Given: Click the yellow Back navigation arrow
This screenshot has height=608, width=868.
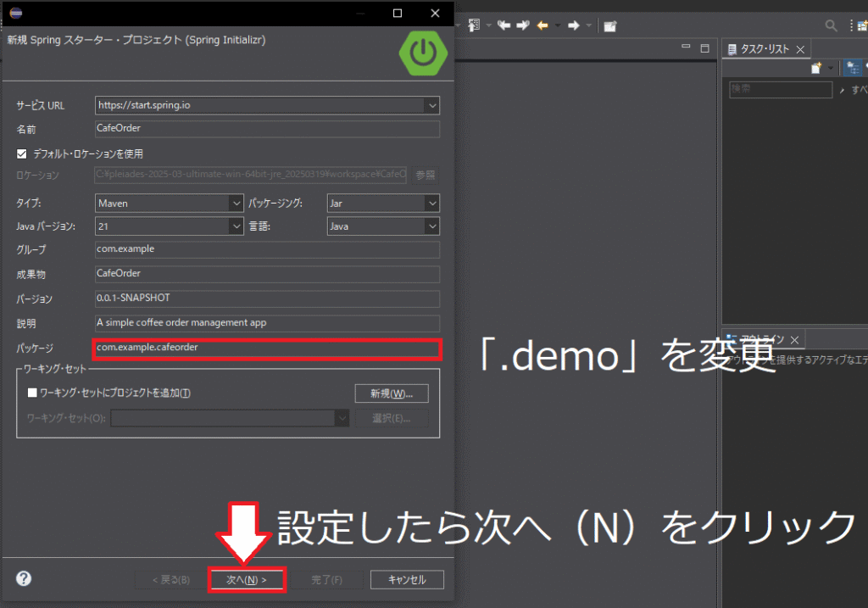Looking at the screenshot, I should [542, 25].
